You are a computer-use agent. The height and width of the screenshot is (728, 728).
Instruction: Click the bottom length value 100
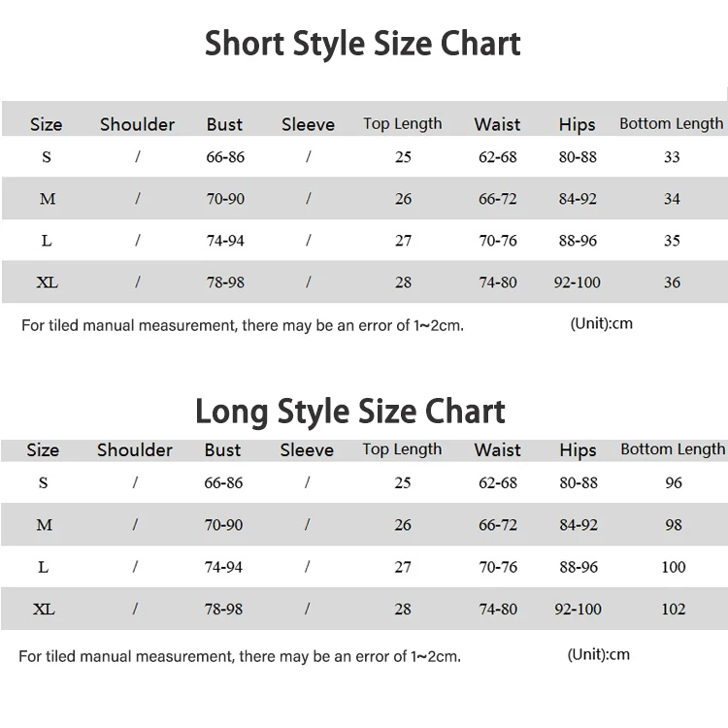click(x=673, y=567)
